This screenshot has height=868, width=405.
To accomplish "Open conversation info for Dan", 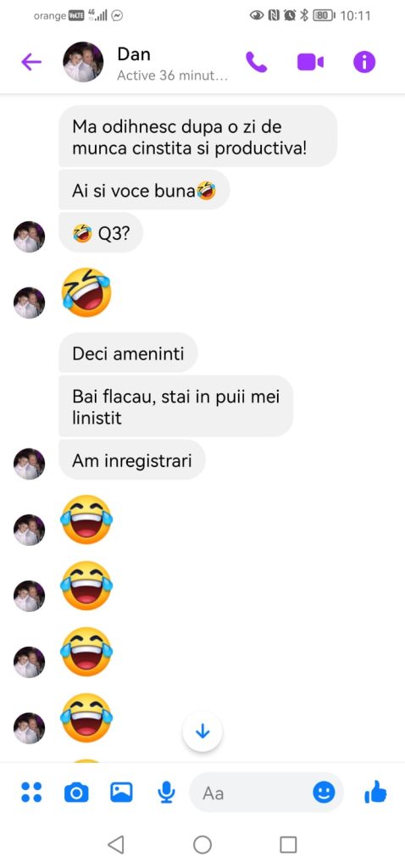I will 364,62.
